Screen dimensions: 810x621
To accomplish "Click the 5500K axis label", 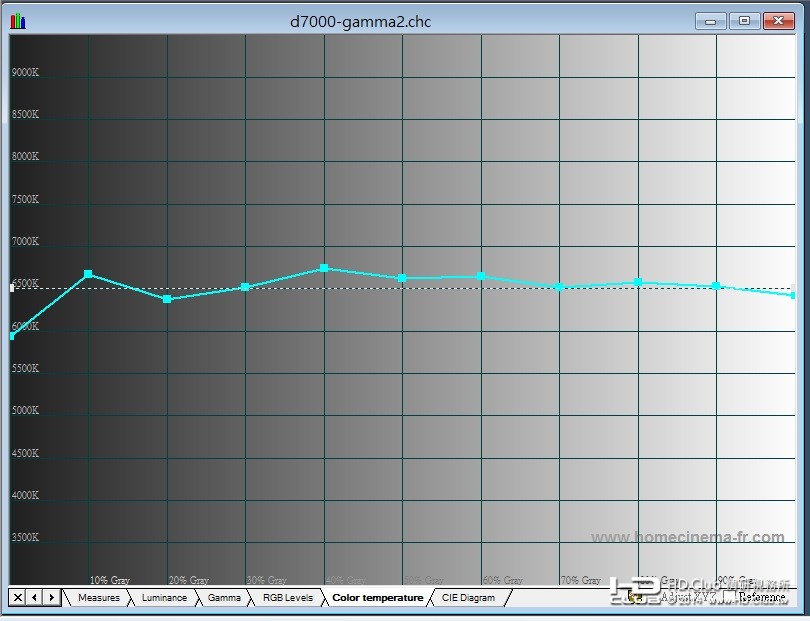I will [x=25, y=368].
